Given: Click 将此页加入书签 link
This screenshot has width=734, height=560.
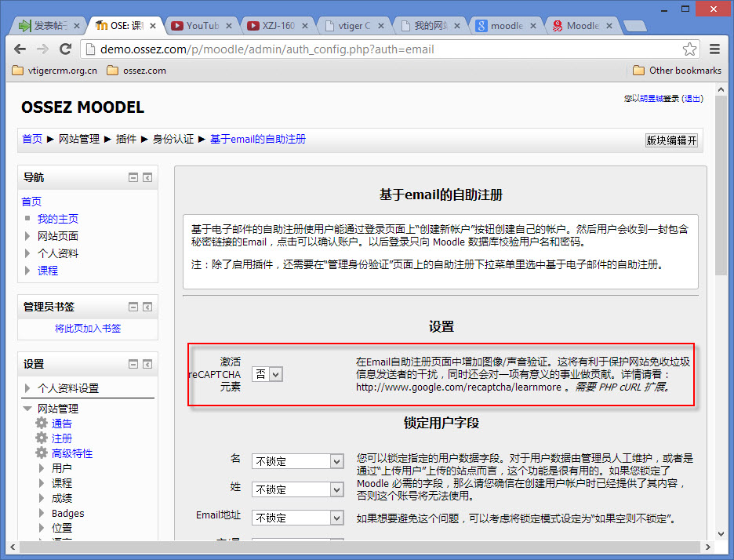Looking at the screenshot, I should [88, 328].
